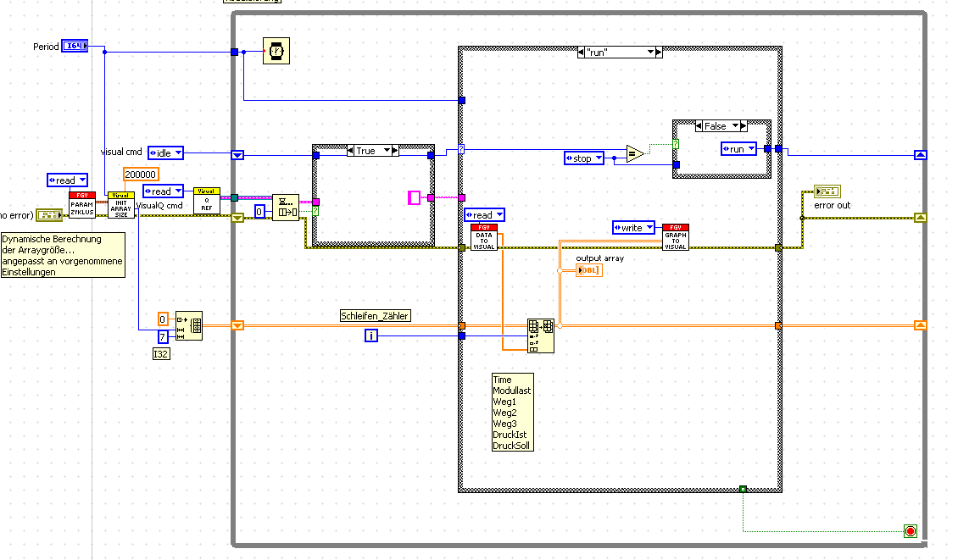
Task: Click the Wait Until Next ms clock icon
Action: [276, 51]
